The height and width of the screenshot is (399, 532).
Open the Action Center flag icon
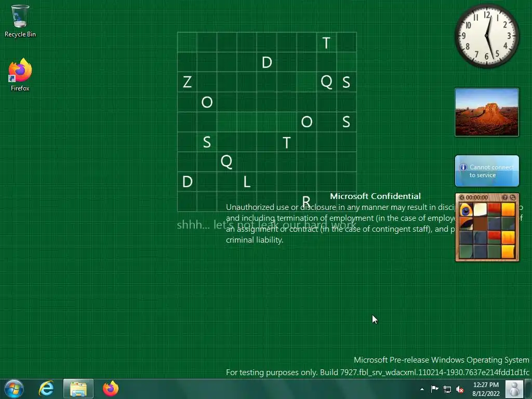click(x=435, y=389)
